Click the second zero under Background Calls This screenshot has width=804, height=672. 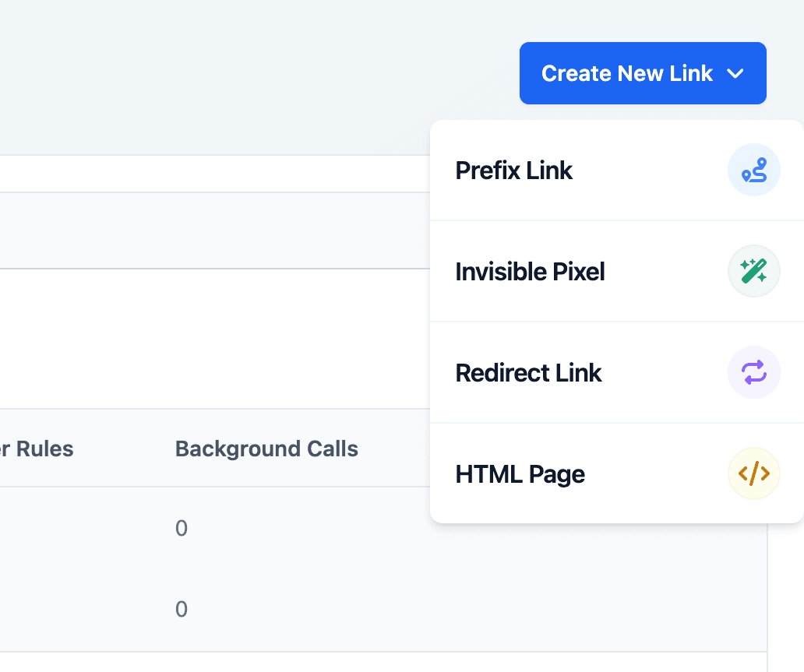[181, 609]
